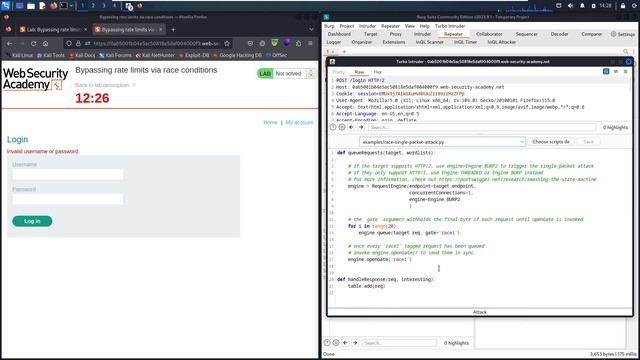Click the 'Choose scripts dir' button

(551, 142)
